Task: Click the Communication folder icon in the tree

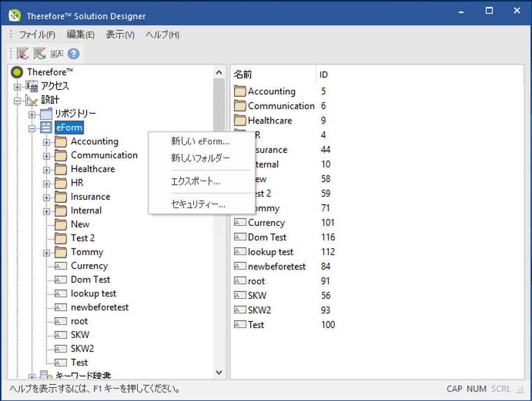Action: 61,155
